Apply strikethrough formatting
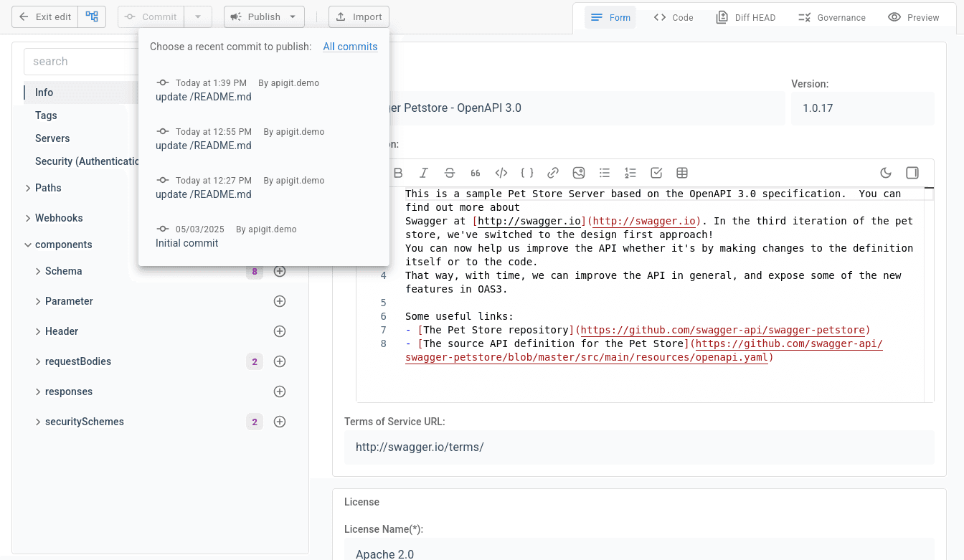The height and width of the screenshot is (560, 964). [x=450, y=173]
